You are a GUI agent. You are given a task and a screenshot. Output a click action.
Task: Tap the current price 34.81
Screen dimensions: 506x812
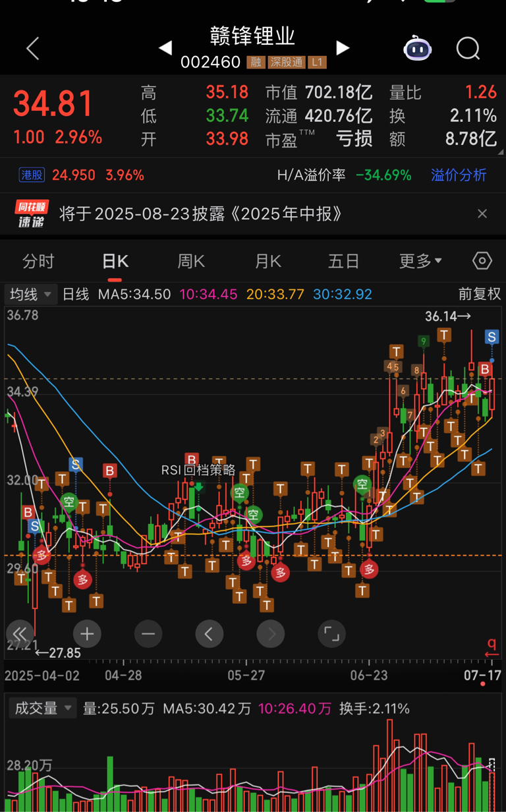click(54, 103)
